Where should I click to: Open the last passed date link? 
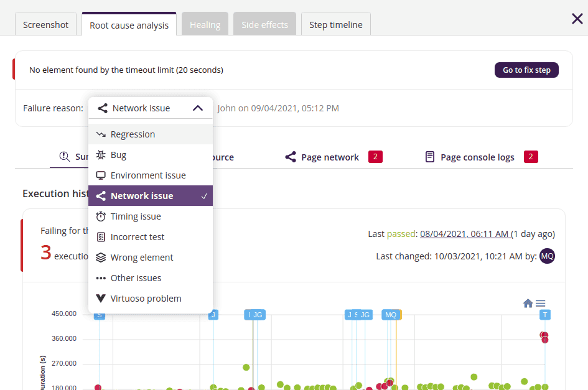pyautogui.click(x=465, y=234)
